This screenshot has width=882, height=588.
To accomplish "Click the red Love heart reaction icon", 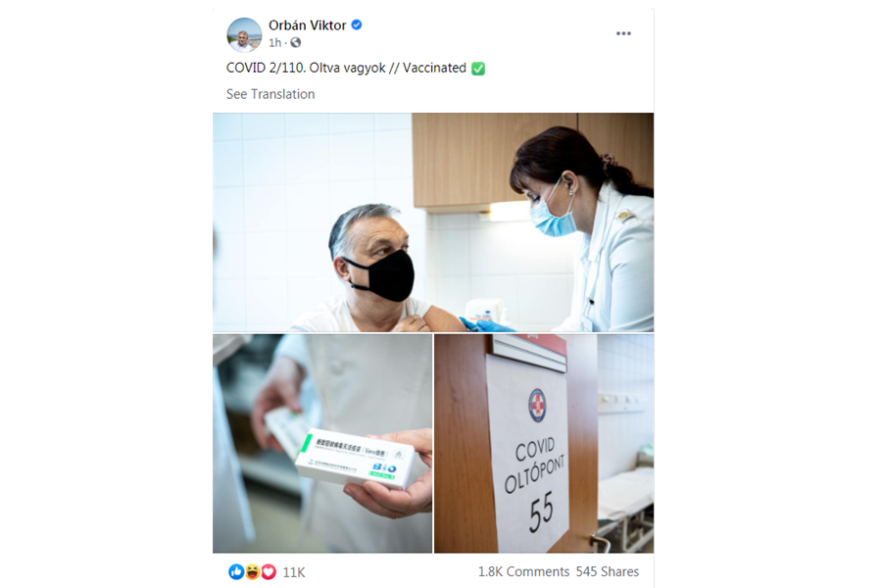I will (x=269, y=572).
